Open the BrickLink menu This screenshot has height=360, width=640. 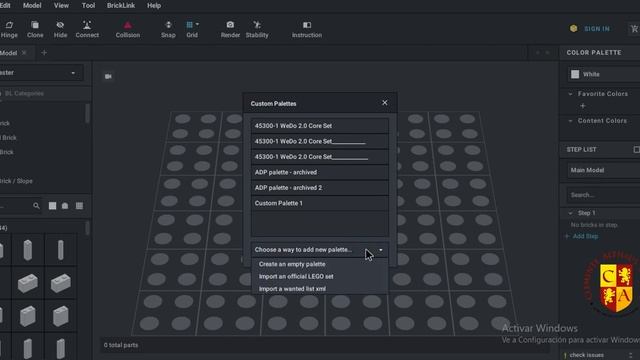pos(121,6)
